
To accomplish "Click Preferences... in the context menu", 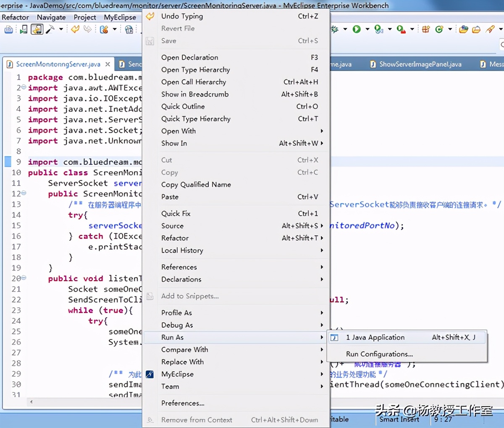I will point(183,403).
